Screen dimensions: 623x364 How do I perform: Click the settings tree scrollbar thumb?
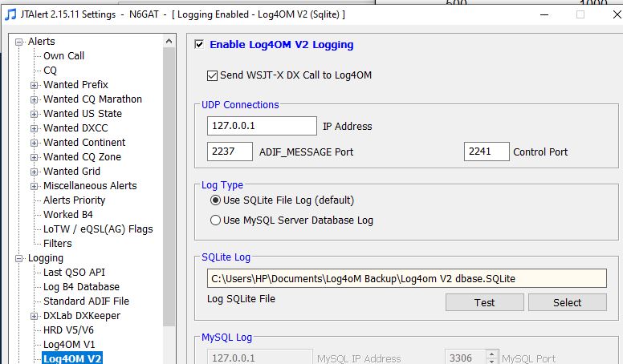click(169, 187)
